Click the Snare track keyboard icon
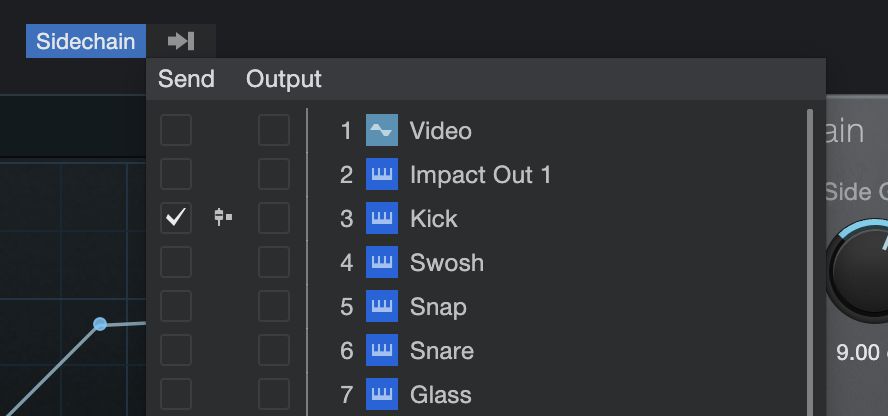Screen dimensions: 888x416 [x=382, y=350]
